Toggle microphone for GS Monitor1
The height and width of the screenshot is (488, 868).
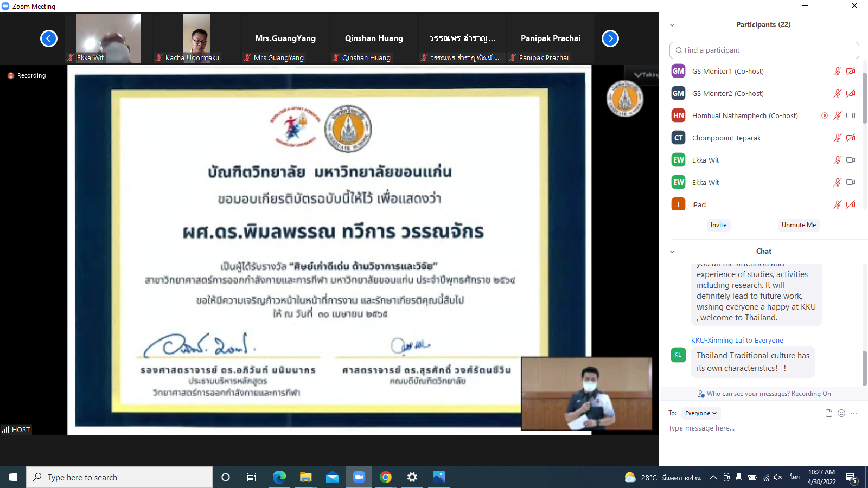[837, 71]
